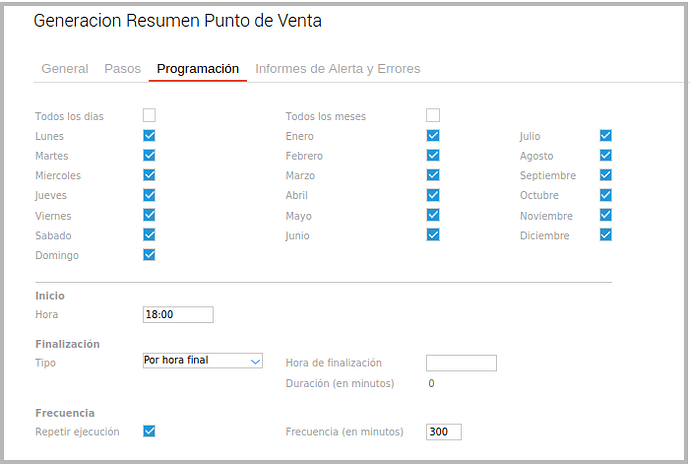The height and width of the screenshot is (464, 690).
Task: Disable the Repetir ejecución checkbox
Action: (x=149, y=431)
